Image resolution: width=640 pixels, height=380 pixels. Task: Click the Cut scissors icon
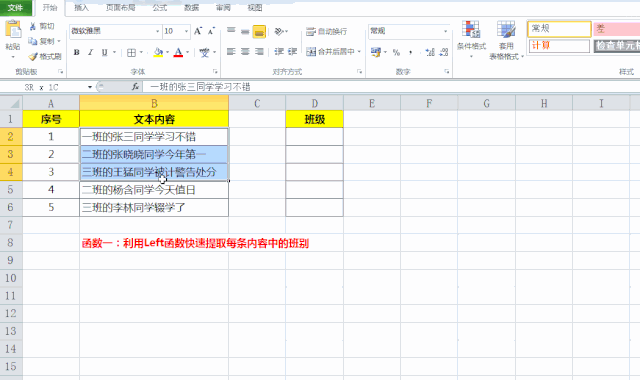pyautogui.click(x=33, y=27)
